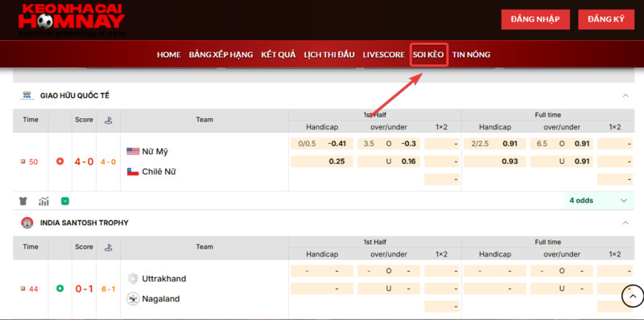Open the Lịch Thi Đấu menu
644x320 pixels.
[x=329, y=55]
